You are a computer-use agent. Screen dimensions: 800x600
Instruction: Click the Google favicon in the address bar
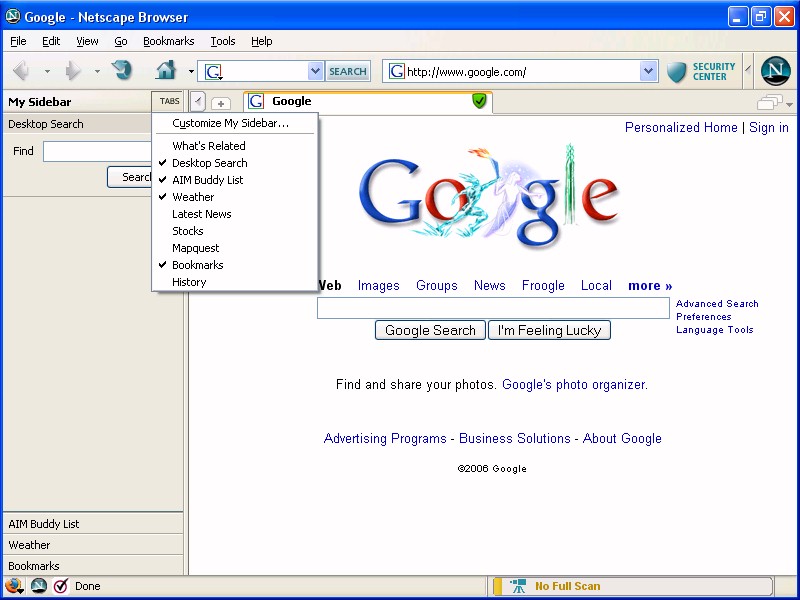(396, 71)
